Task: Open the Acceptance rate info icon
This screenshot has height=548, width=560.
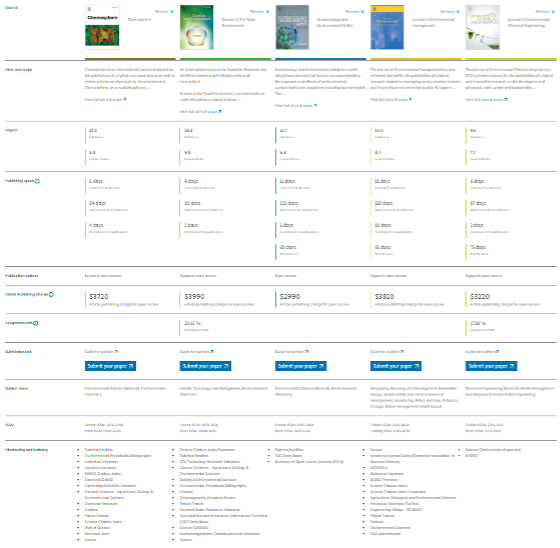Action: [36, 323]
